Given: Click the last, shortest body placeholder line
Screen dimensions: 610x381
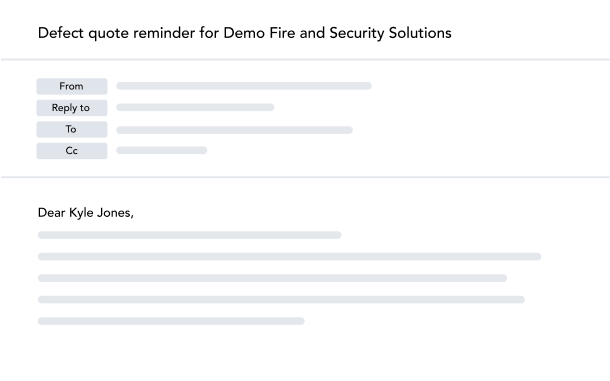Looking at the screenshot, I should (x=171, y=321).
